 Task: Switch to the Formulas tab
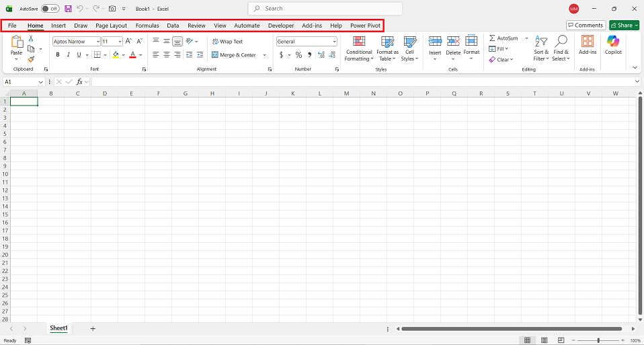click(147, 26)
